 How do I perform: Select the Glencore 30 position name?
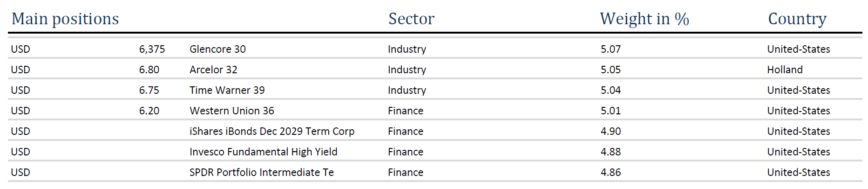coord(217,49)
